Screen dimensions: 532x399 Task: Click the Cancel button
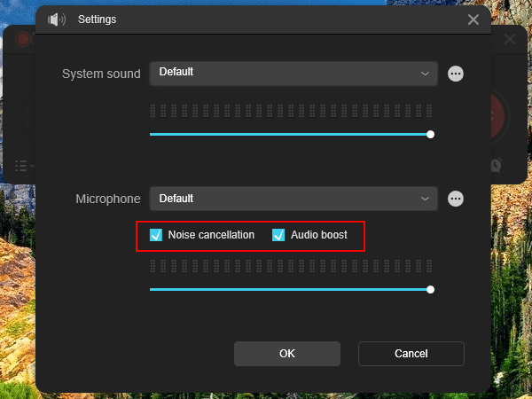(x=411, y=354)
